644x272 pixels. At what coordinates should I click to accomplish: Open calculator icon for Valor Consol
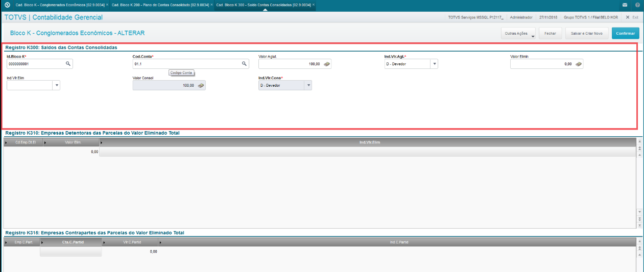click(201, 86)
